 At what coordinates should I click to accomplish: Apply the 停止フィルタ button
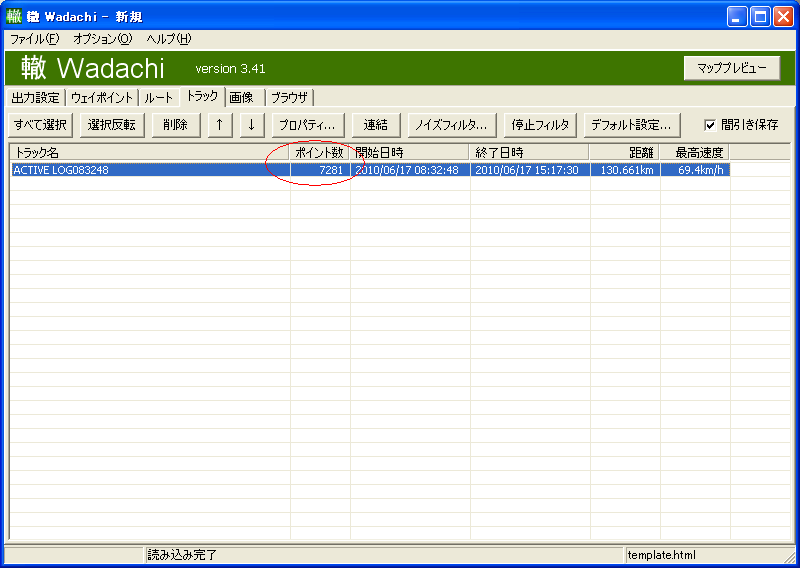pos(540,125)
